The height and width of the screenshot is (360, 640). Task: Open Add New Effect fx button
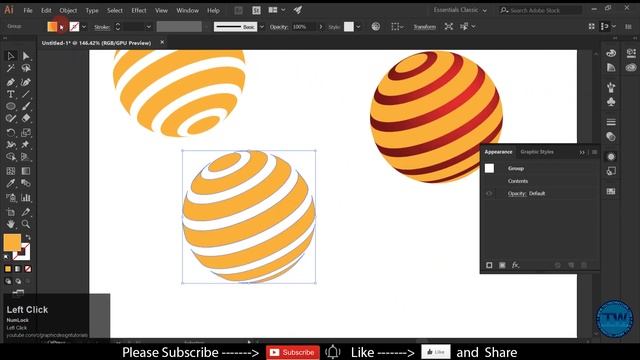(516, 265)
